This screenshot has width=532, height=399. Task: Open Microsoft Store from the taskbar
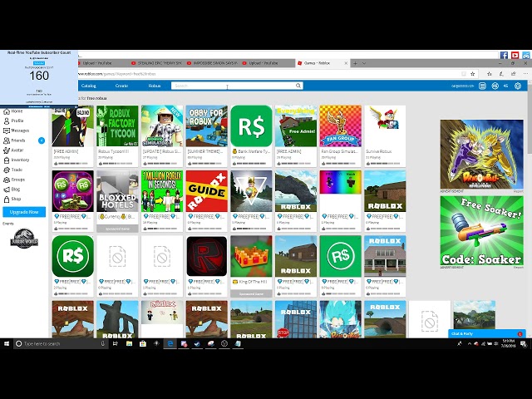coord(143,343)
